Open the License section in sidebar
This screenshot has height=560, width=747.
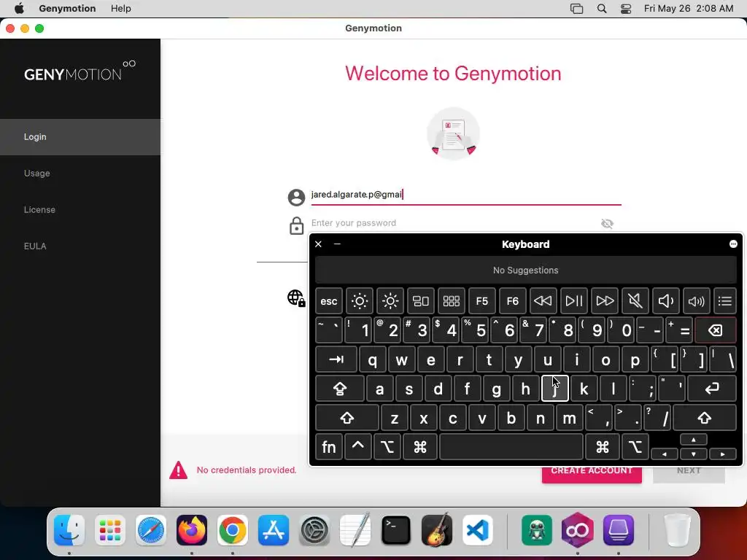click(80, 209)
